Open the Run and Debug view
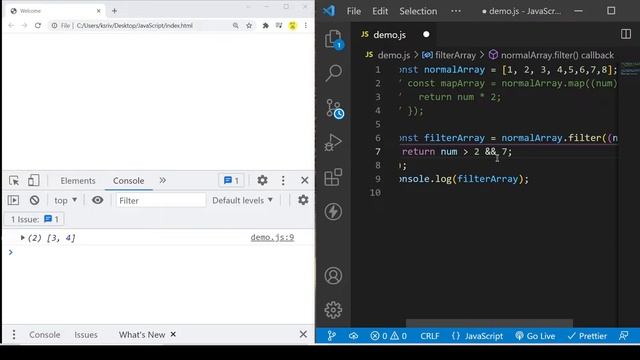 coord(333,143)
